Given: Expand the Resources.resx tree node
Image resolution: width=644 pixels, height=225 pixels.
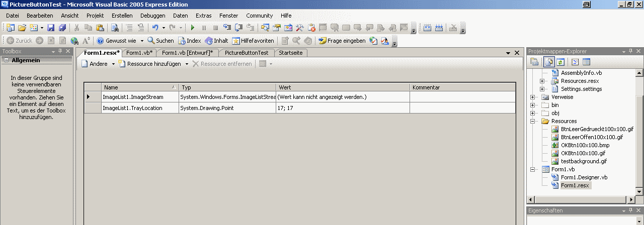Looking at the screenshot, I should pos(542,81).
